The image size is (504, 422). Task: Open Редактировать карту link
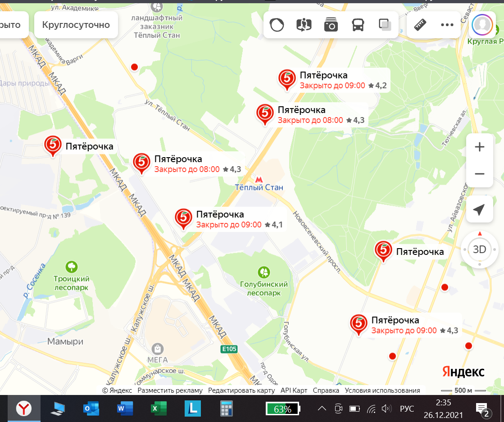[241, 390]
